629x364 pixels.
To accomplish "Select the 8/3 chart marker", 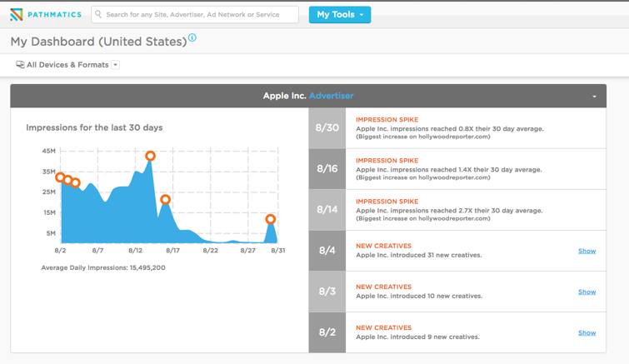I will [x=67, y=181].
